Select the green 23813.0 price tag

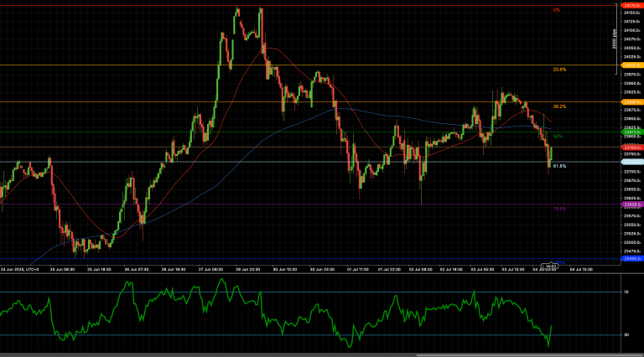point(631,132)
